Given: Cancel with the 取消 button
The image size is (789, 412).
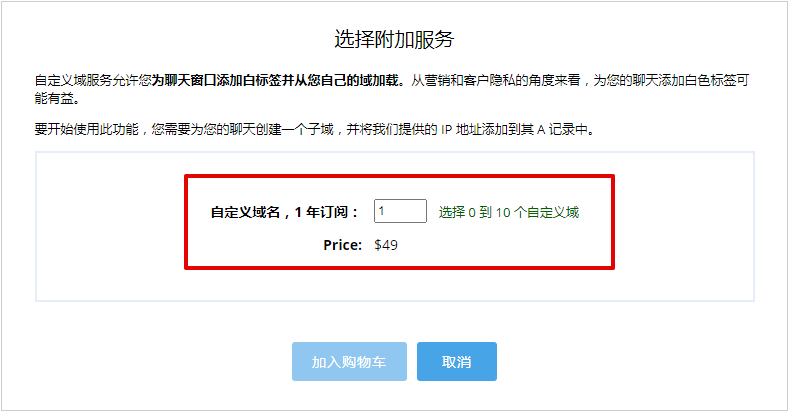Looking at the screenshot, I should (456, 362).
